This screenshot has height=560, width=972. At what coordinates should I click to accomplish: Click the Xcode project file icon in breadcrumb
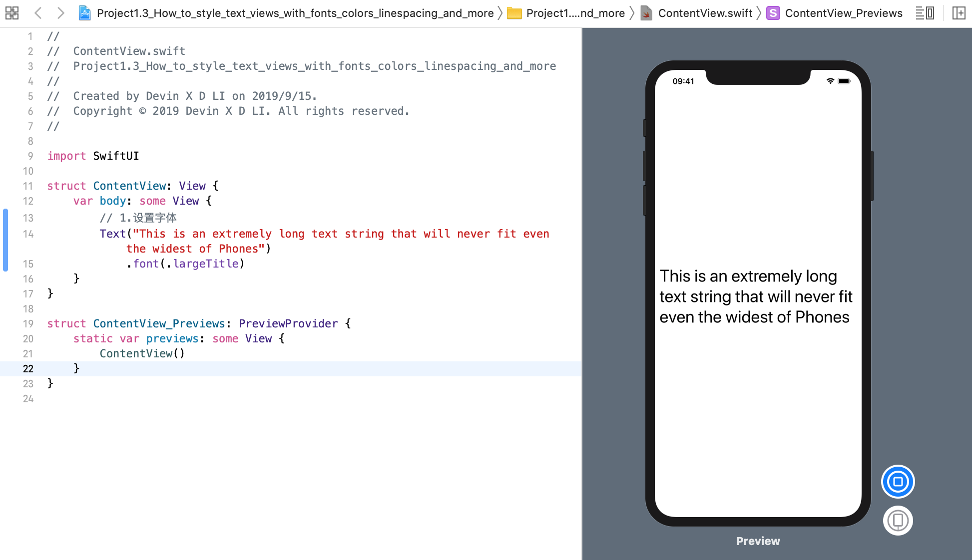85,13
